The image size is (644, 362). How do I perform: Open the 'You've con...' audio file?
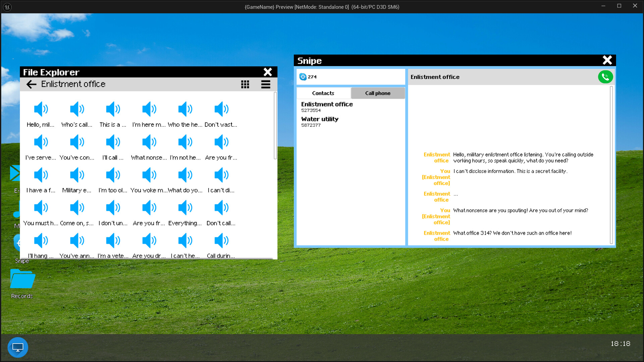[77, 147]
